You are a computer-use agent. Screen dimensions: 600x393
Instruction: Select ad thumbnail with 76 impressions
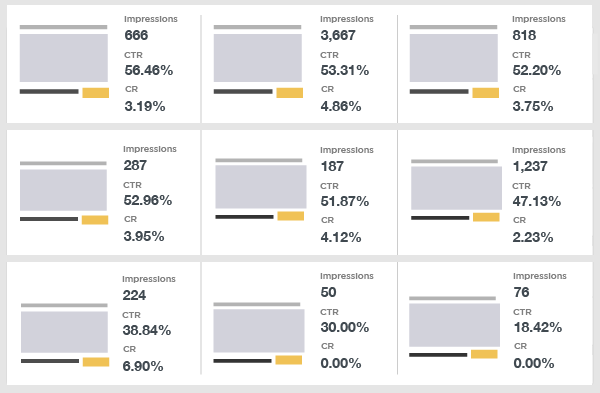455,325
